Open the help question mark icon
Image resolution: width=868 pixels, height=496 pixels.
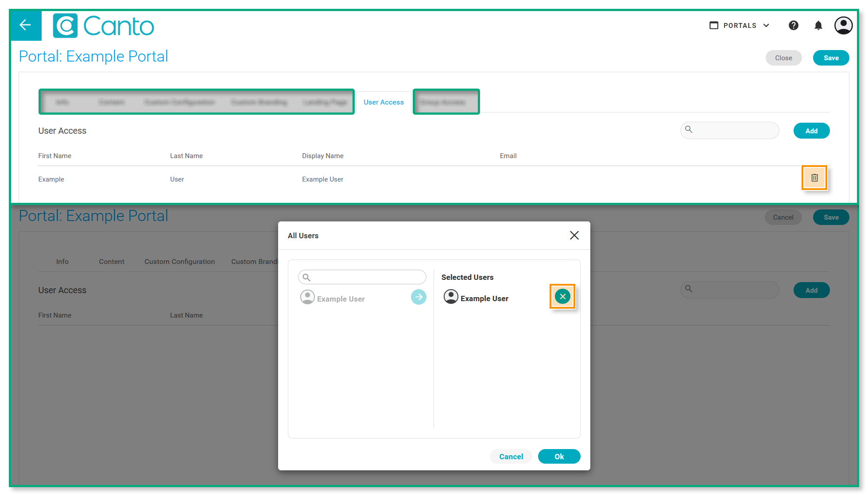pyautogui.click(x=793, y=26)
